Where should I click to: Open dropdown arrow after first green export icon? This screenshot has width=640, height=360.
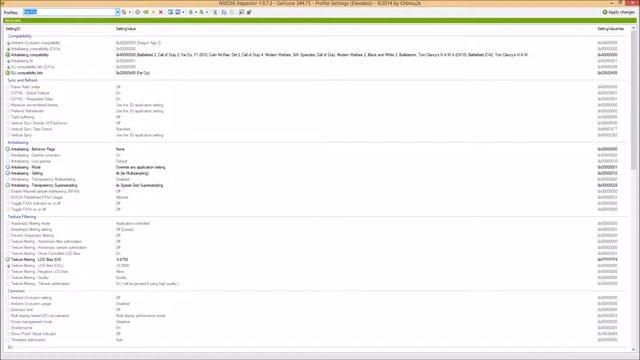coord(196,12)
